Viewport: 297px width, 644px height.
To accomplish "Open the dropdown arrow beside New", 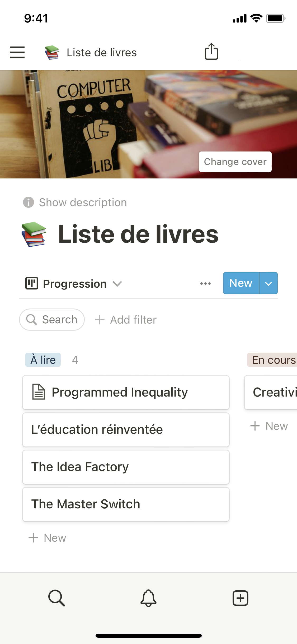I will pos(268,283).
